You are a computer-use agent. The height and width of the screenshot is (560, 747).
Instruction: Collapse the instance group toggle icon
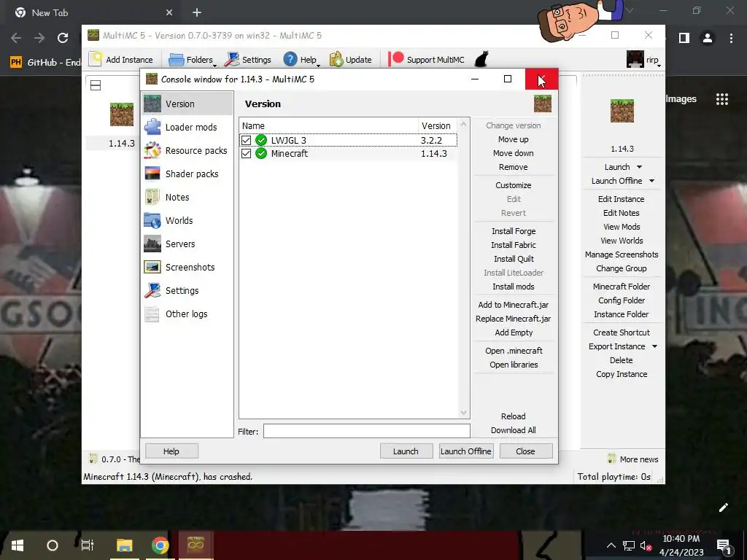pyautogui.click(x=96, y=85)
